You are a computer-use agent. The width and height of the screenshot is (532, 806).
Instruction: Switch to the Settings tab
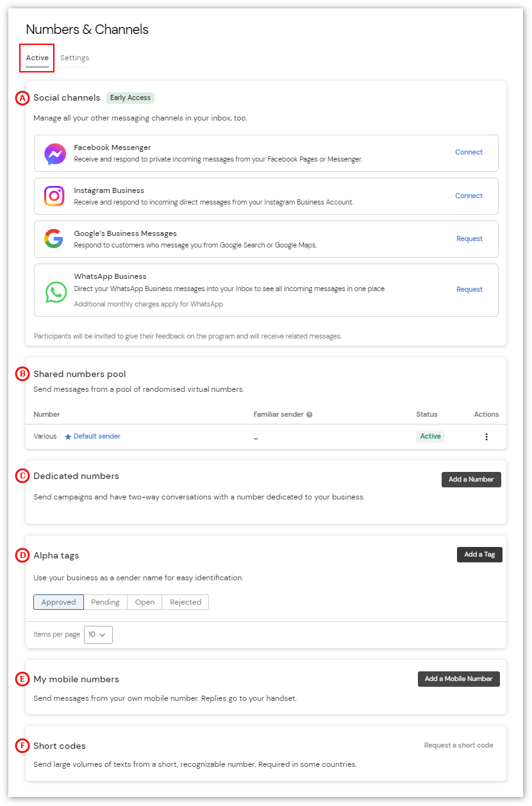coord(74,58)
